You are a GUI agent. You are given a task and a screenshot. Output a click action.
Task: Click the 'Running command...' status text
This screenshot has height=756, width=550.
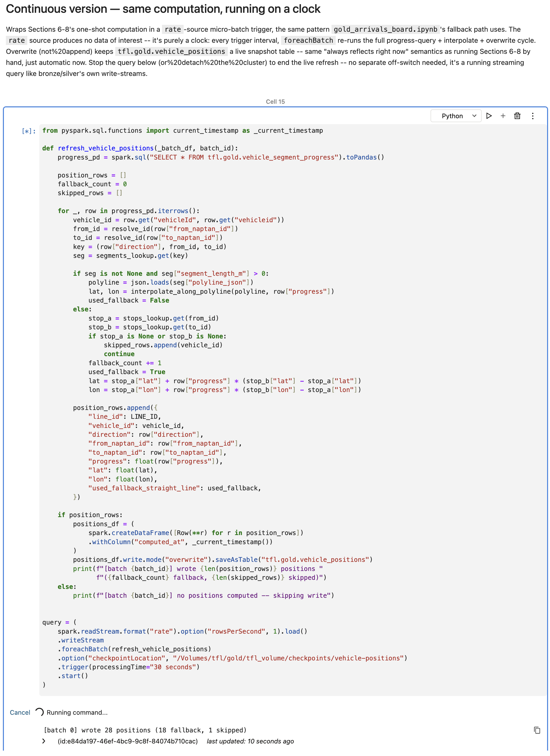[77, 712]
